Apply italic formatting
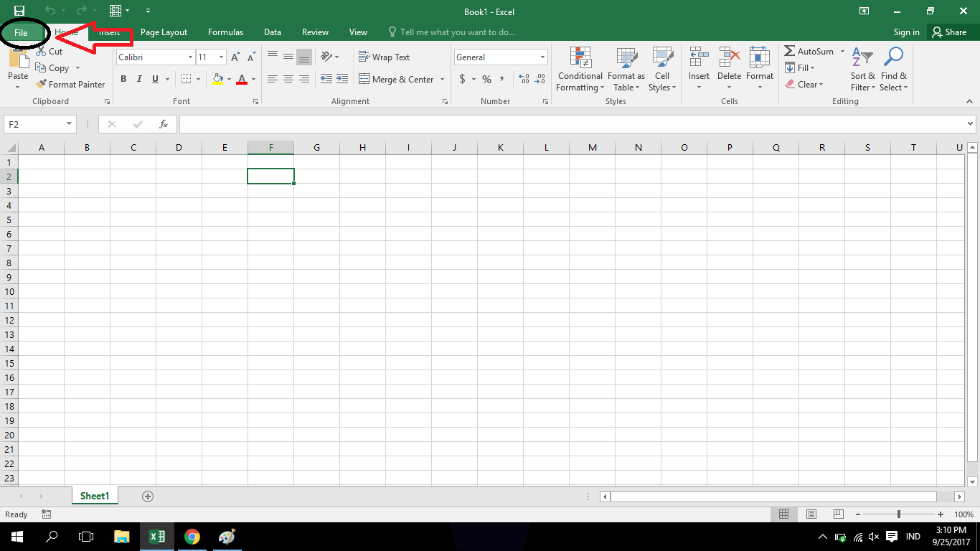980x551 pixels. 139,79
